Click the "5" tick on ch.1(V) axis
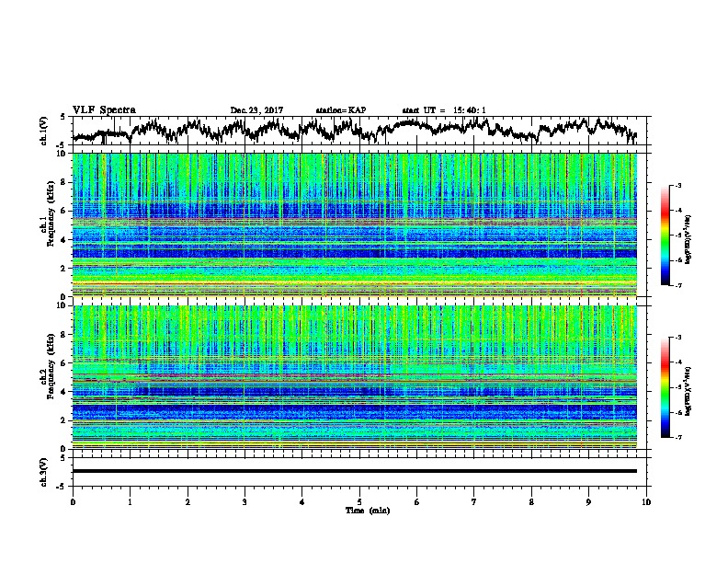This screenshot has width=728, height=563. click(63, 117)
